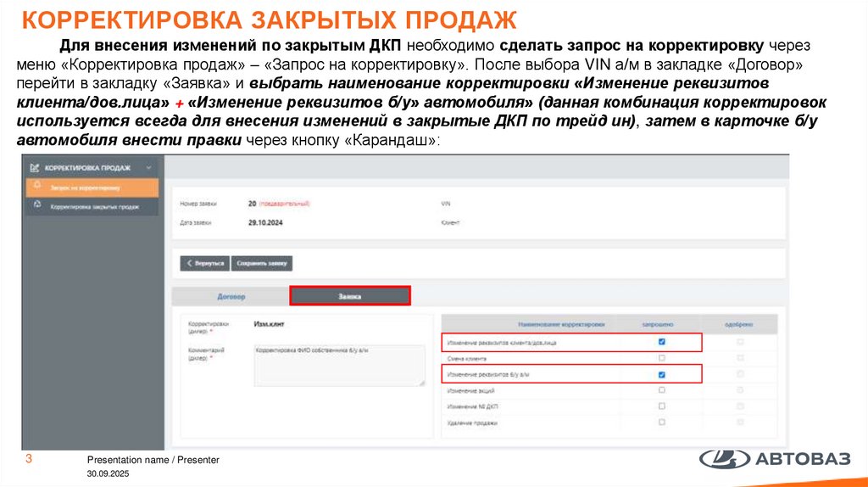Click одобрено checkbox for Удаление продажи

click(x=740, y=423)
